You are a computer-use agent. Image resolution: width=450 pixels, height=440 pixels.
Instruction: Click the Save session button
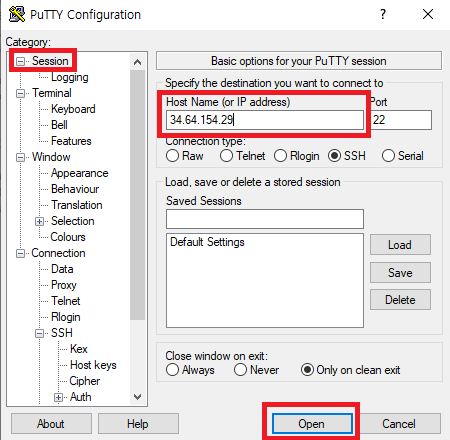point(400,273)
